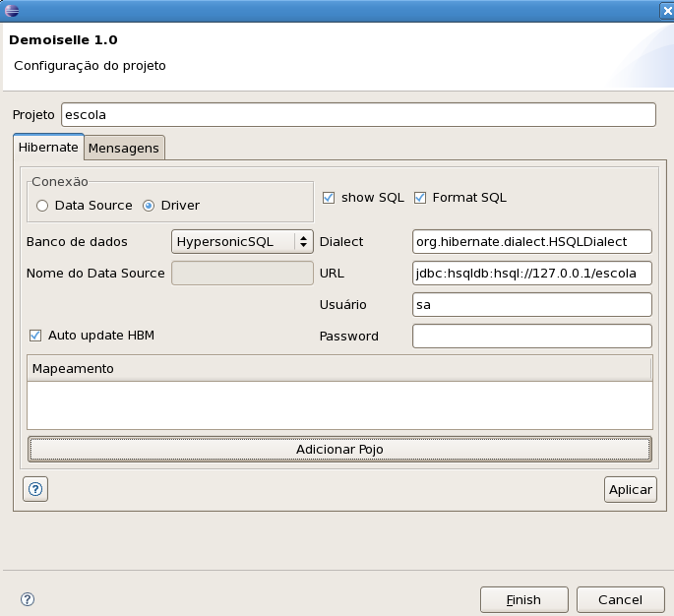
Task: Click the URL field with jdbc address
Action: point(532,273)
